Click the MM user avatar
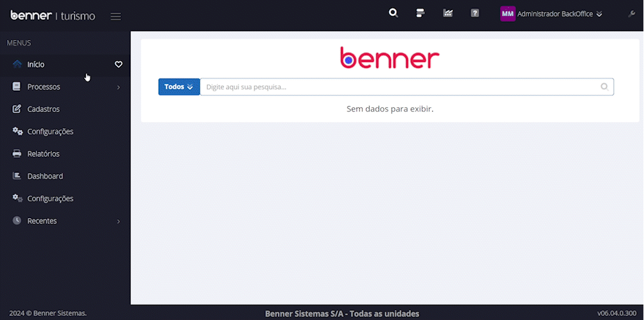The image size is (644, 320). click(507, 14)
